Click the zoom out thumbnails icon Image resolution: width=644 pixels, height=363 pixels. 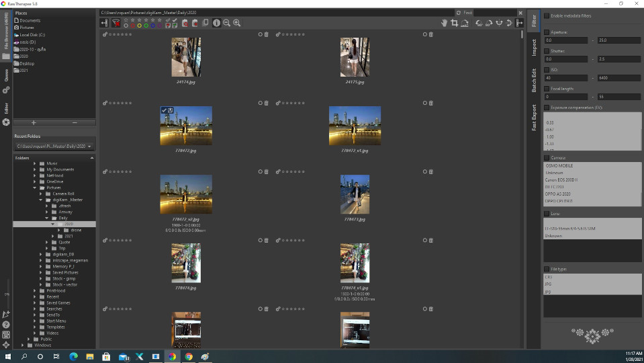coord(227,23)
